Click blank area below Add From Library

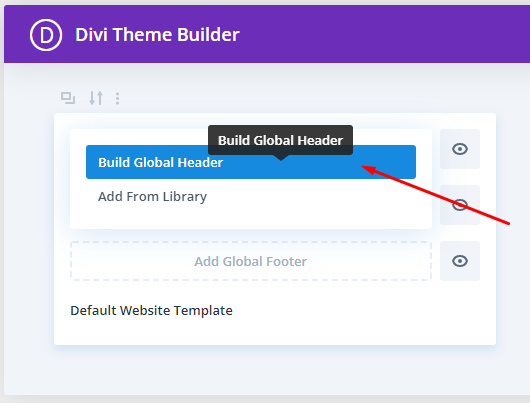(251, 216)
